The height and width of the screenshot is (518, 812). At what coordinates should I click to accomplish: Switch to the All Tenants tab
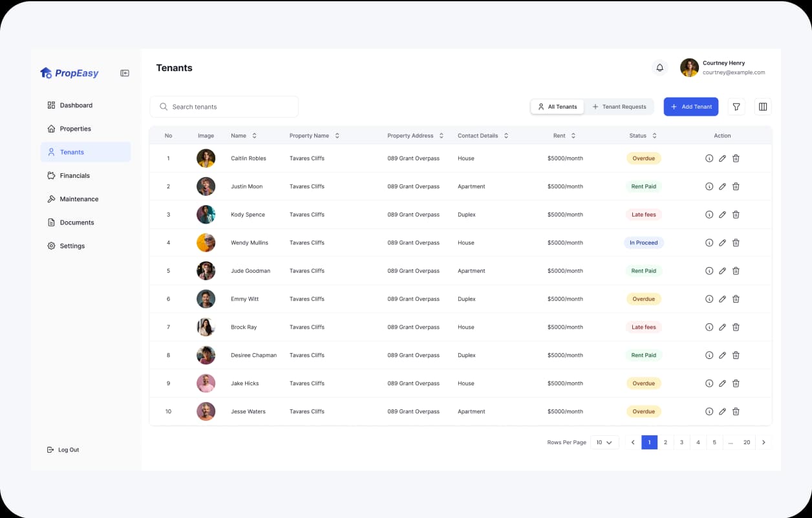(x=557, y=107)
